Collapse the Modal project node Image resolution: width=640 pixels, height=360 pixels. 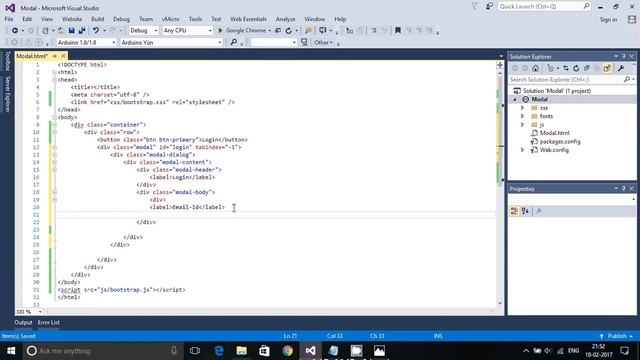[x=515, y=99]
